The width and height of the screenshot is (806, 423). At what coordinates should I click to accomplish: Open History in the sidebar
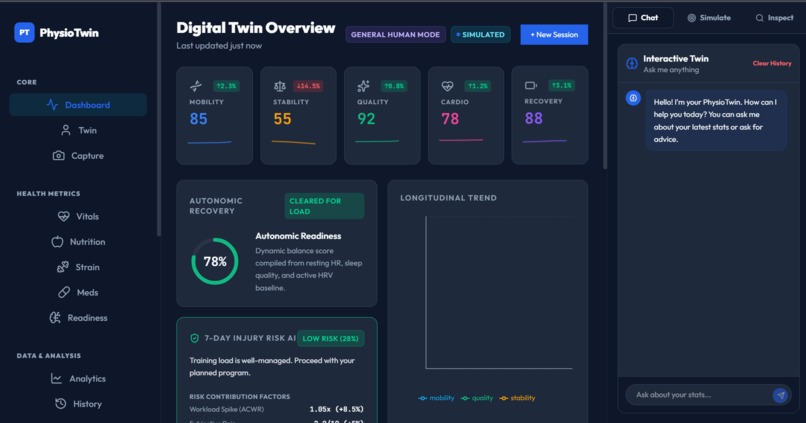78,403
